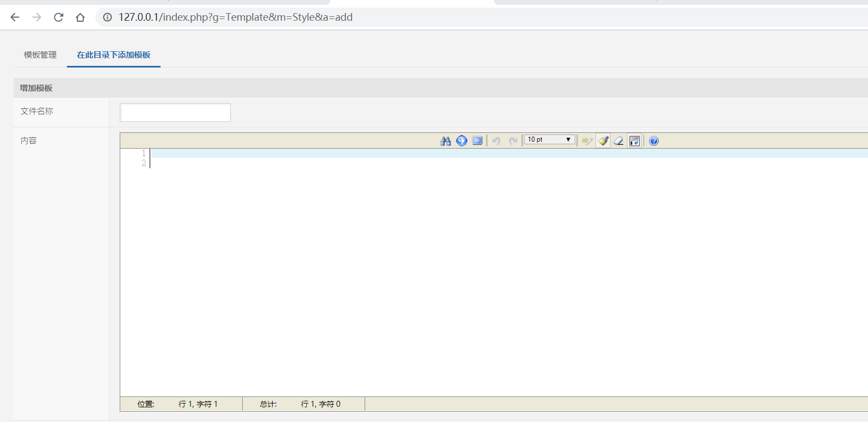Toggle syntax highlight brush icon
The image size is (868, 422).
(603, 141)
